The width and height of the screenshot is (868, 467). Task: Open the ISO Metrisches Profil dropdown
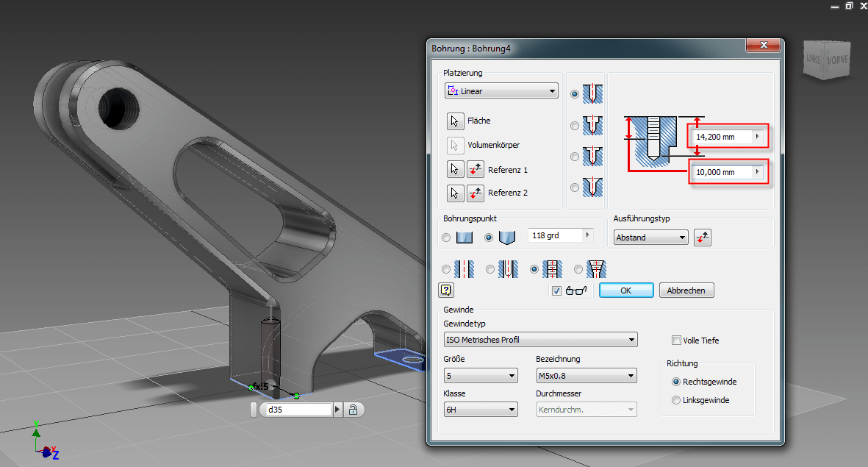(541, 340)
